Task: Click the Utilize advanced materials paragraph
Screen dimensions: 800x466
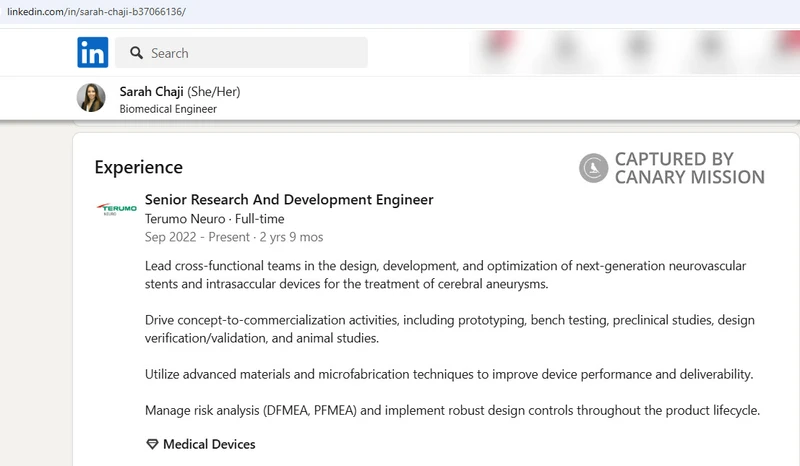Action: pyautogui.click(x=449, y=374)
